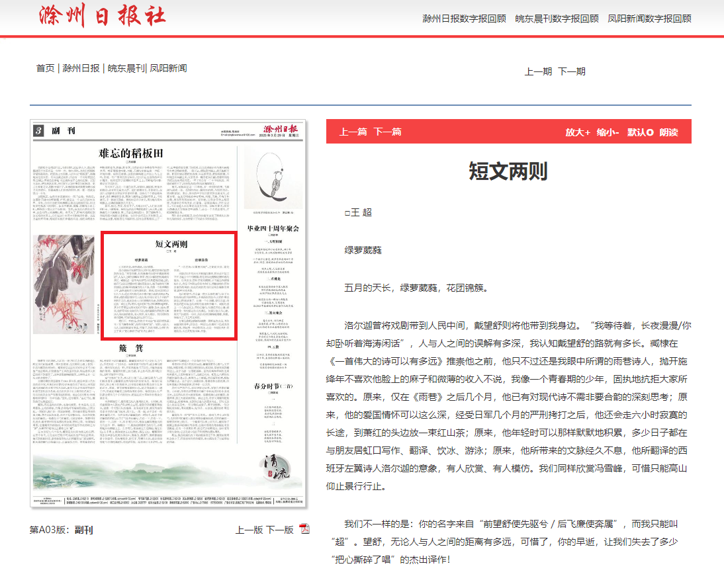Click the author line 王 超
The height and width of the screenshot is (588, 724).
click(x=358, y=212)
